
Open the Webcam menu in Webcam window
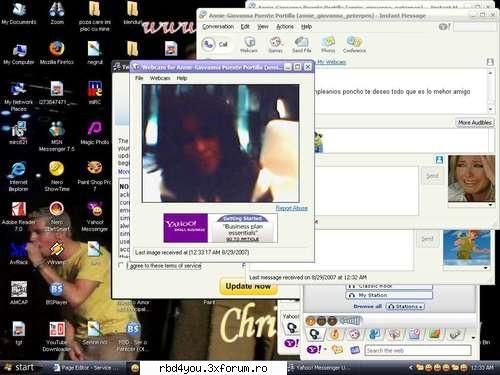[x=160, y=78]
